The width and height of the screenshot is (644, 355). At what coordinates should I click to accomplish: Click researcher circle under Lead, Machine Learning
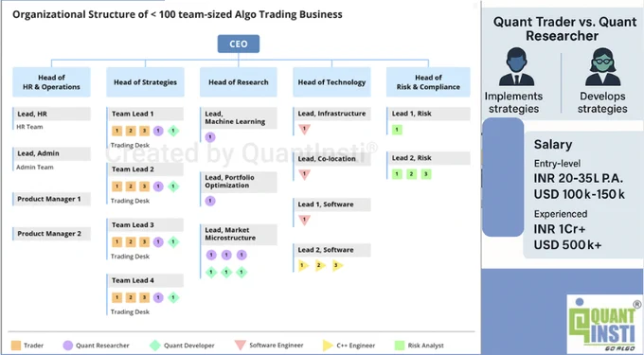[x=210, y=137]
